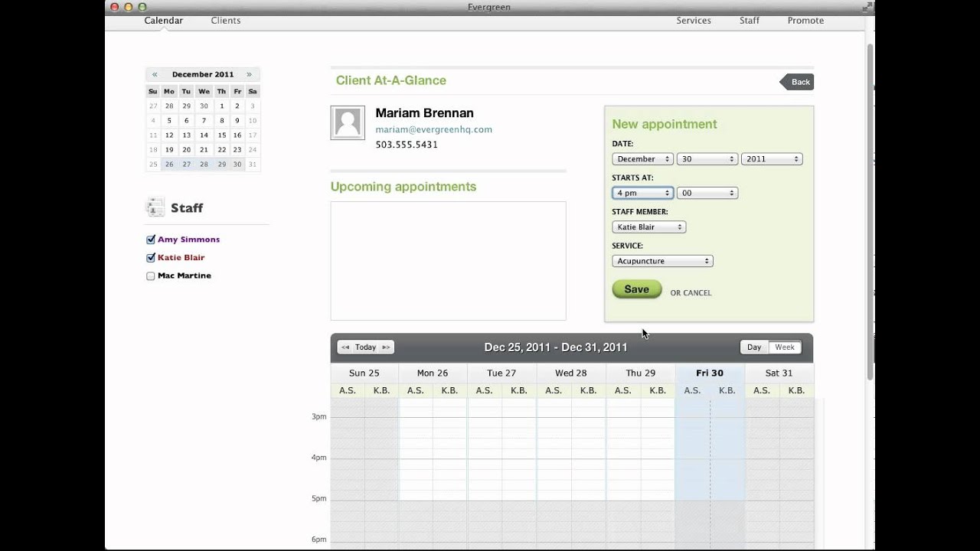Cancel the new appointment
The image size is (980, 551).
click(x=691, y=293)
